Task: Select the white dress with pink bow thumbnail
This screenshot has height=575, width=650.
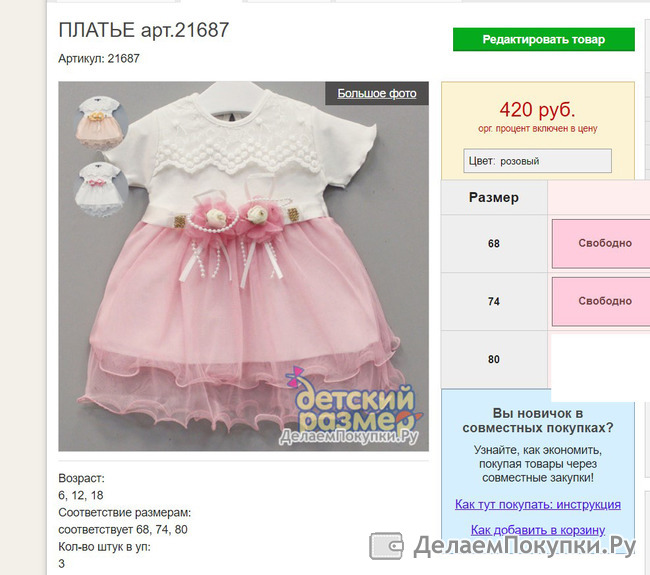Action: click(x=100, y=189)
